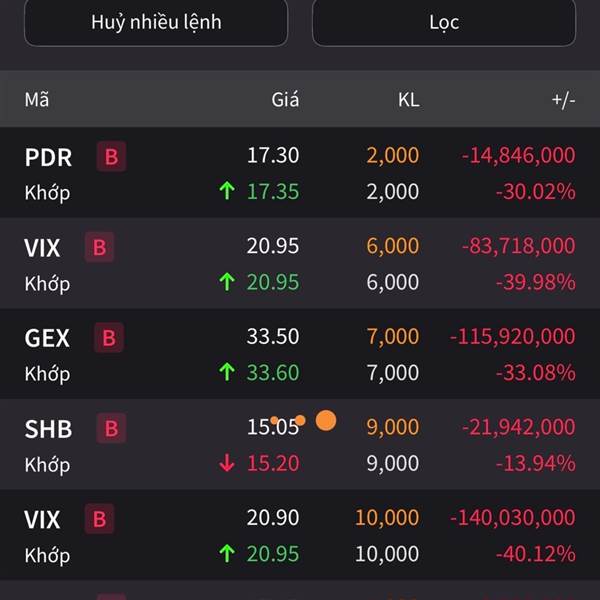The image size is (600, 600).
Task: Open the Lọc filter button
Action: pos(443,22)
